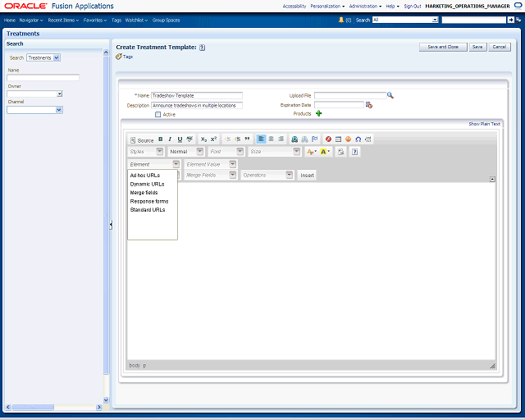The height and width of the screenshot is (420, 525).
Task: Insert block quote
Action: pyautogui.click(x=247, y=139)
